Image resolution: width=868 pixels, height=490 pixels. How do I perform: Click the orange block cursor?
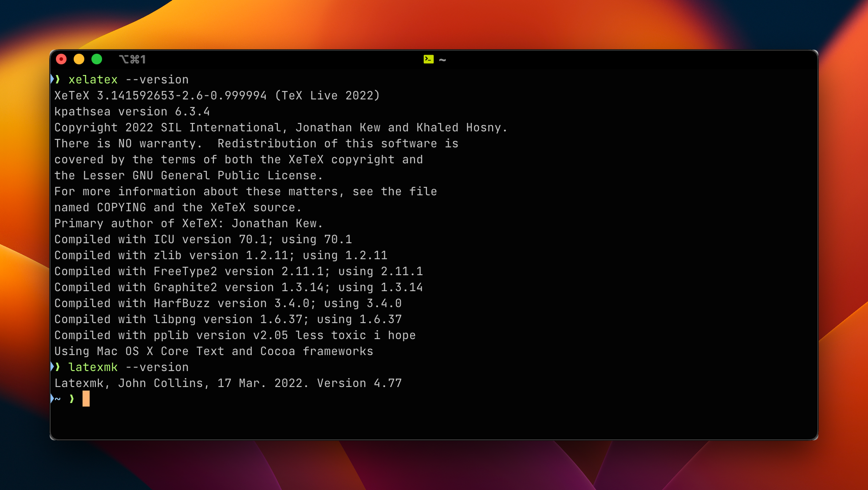[87, 399]
